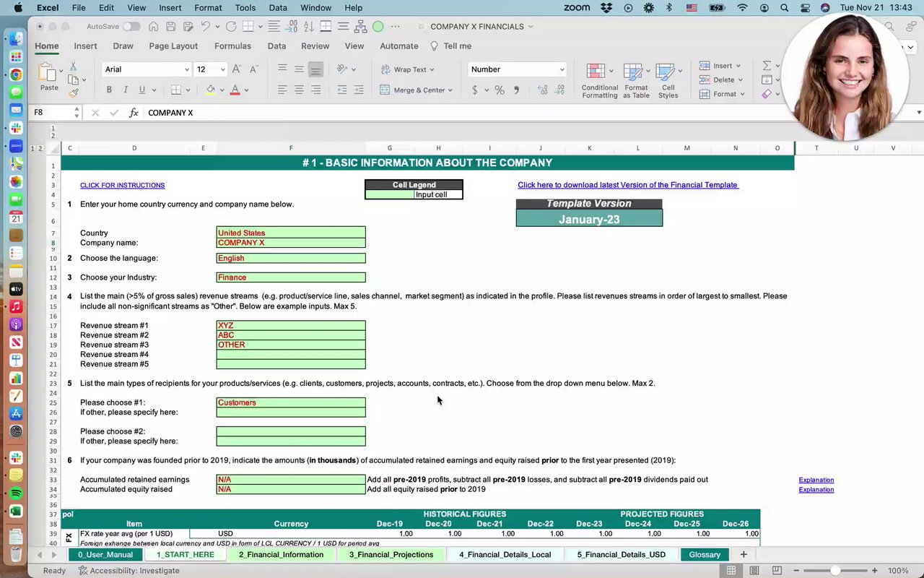Open Cell Styles gallery

coord(668,81)
